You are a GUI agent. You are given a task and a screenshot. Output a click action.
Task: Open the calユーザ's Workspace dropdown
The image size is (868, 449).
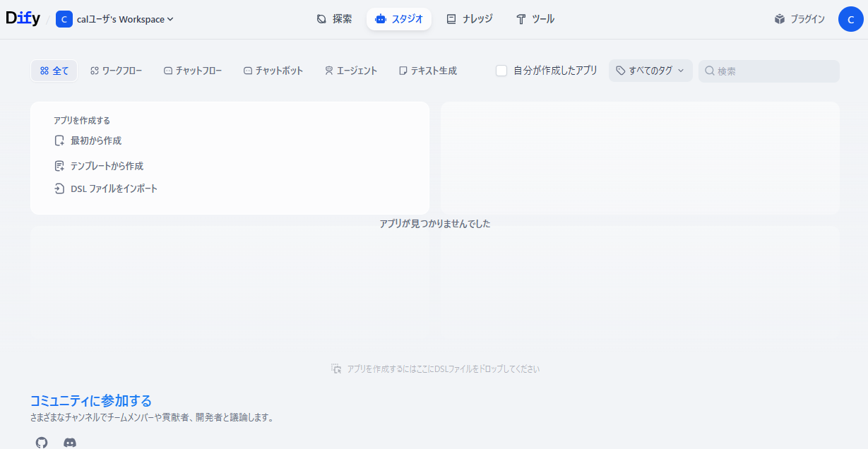click(115, 19)
